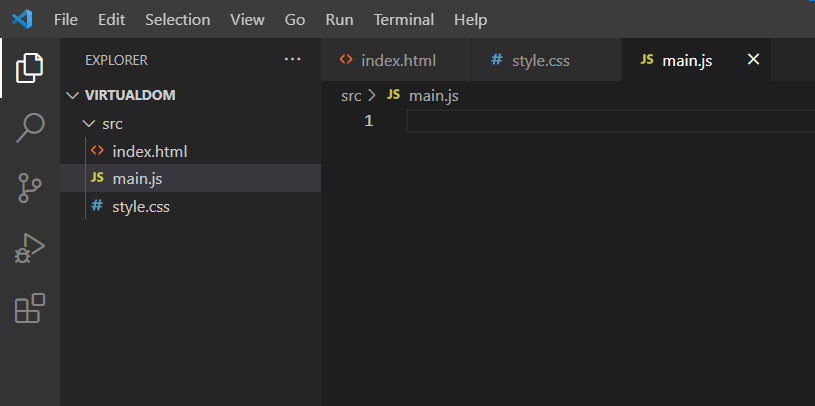Image resolution: width=815 pixels, height=406 pixels.
Task: Click the hash icon beside style.css in the tree
Action: tap(97, 206)
